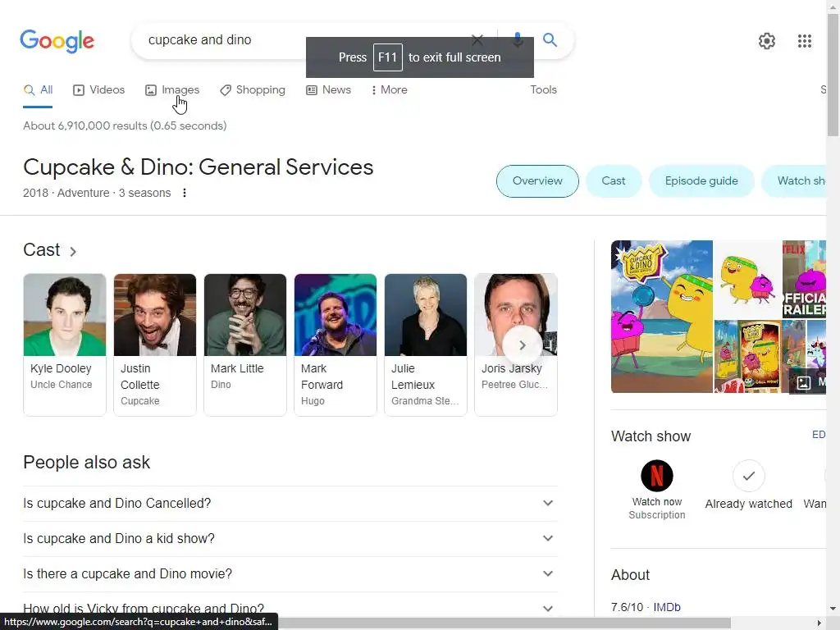Open Mark Little cast card
Screen dimensions: 840x630
(244, 345)
